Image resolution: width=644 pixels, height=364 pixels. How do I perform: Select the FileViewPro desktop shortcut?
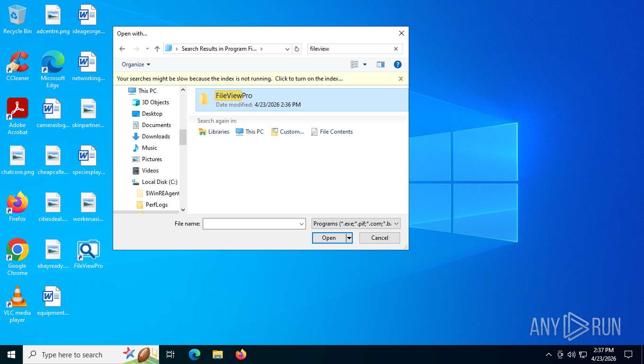coord(88,255)
